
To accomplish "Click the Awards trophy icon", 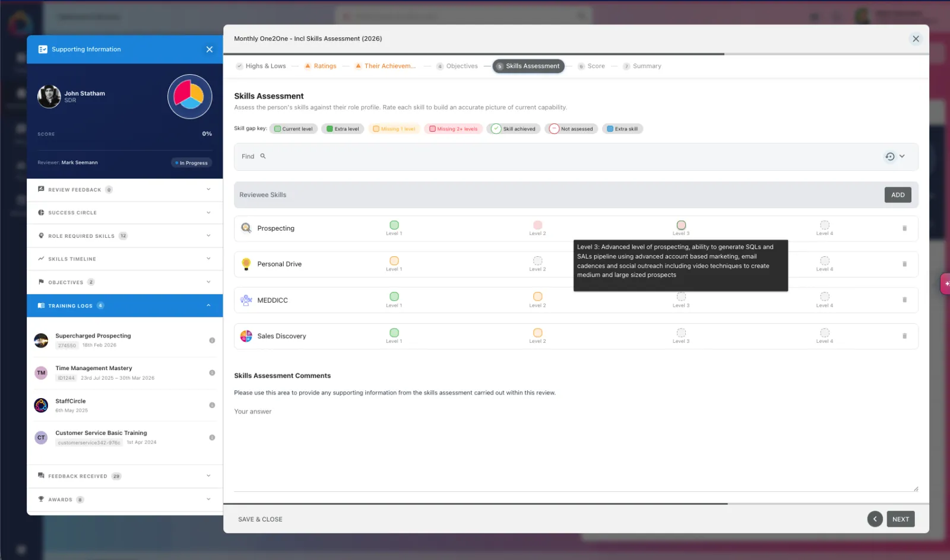I will (41, 499).
